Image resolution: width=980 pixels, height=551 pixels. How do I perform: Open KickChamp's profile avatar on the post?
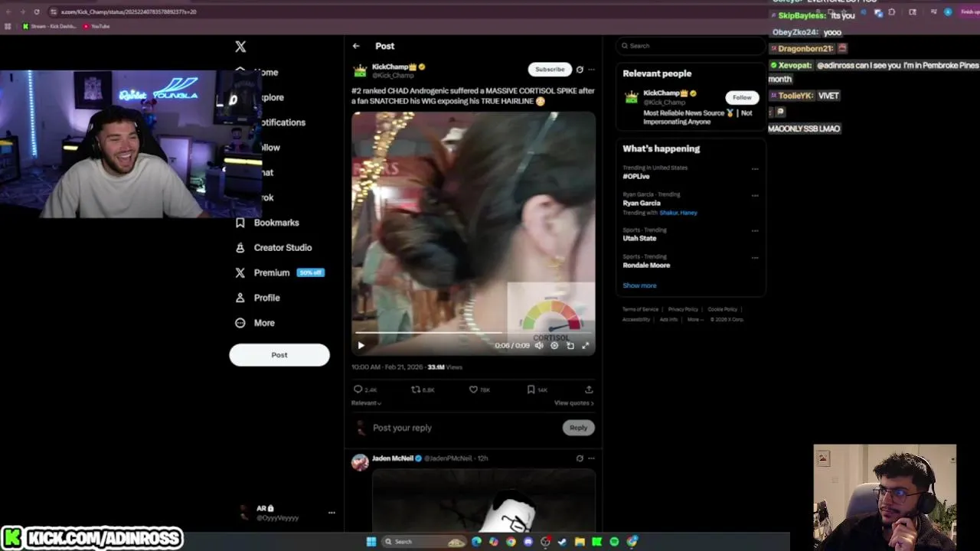point(360,71)
